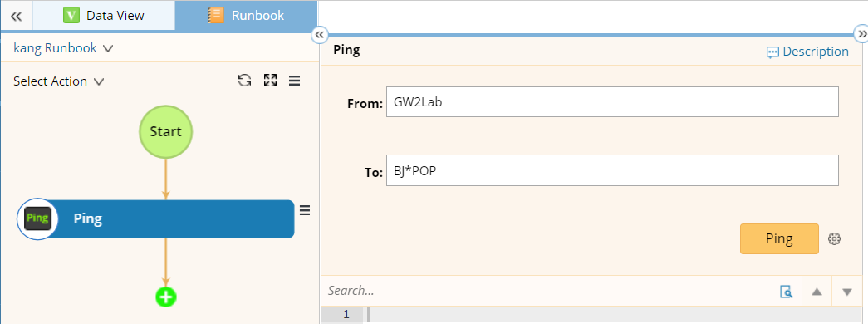Click the fit-to-screen expand arrows icon

(270, 81)
